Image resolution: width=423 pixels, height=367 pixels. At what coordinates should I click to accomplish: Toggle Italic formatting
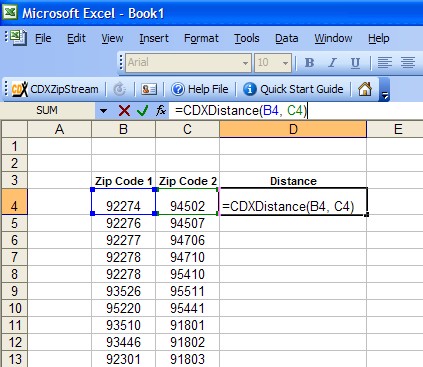pos(332,62)
